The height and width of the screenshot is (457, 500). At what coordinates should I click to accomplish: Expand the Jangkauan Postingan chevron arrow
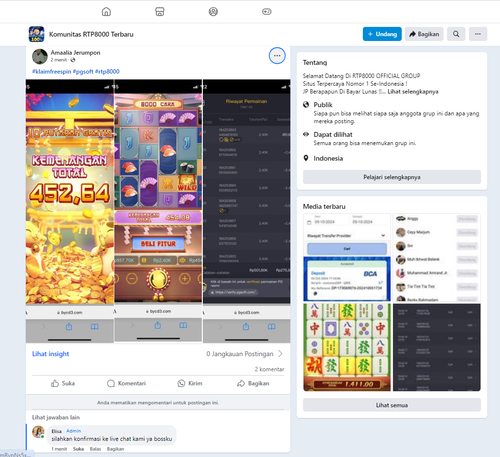(280, 354)
